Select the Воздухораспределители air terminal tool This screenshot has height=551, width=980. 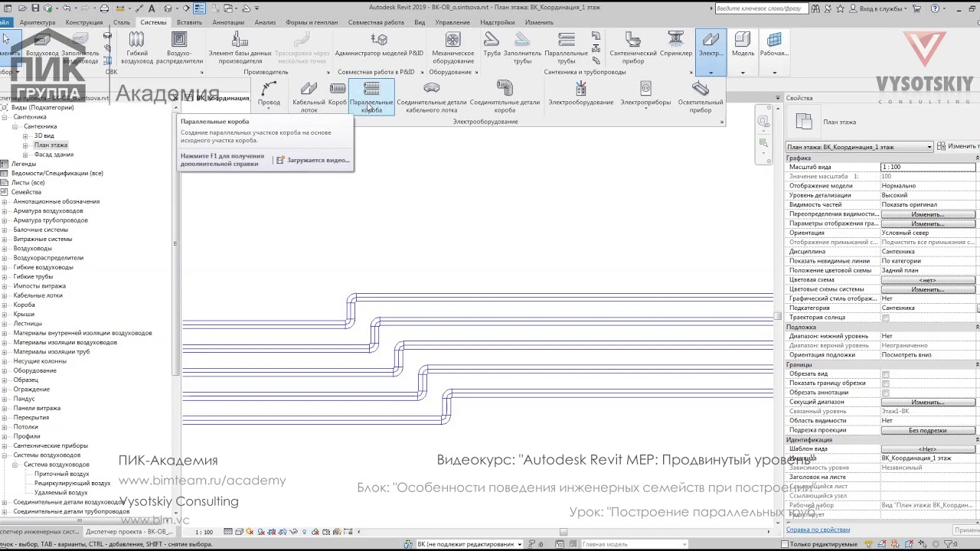tap(179, 48)
